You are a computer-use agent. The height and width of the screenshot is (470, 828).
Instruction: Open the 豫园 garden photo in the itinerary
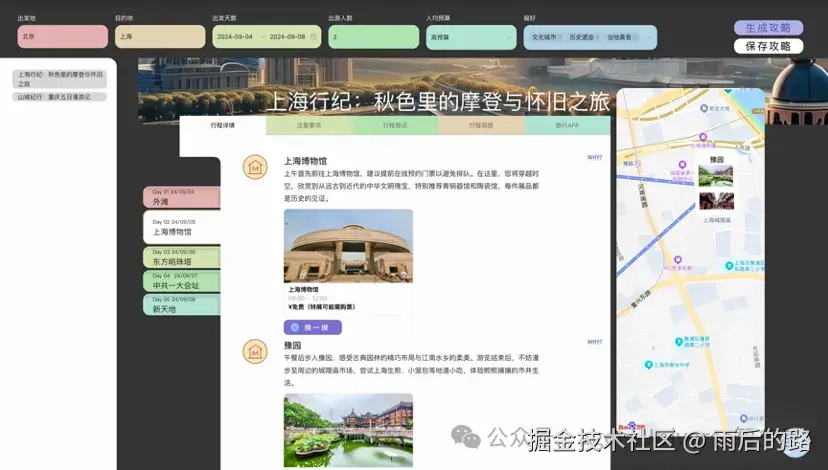(x=349, y=430)
